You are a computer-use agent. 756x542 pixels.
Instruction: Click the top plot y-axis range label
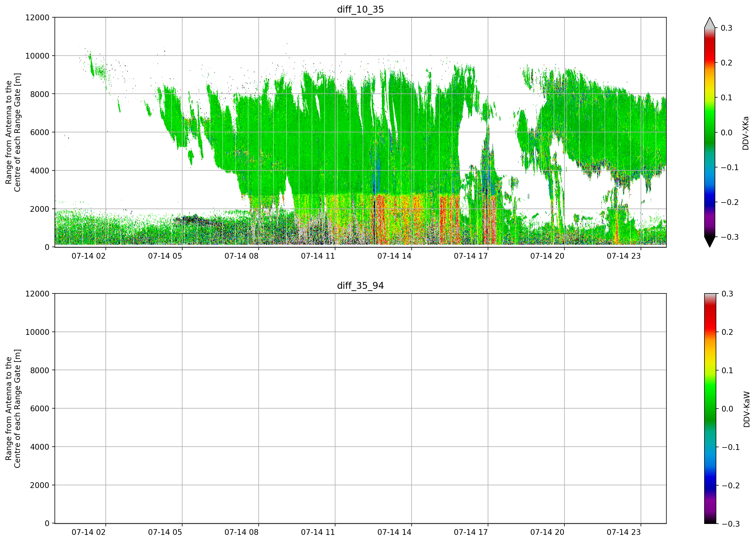[13, 132]
